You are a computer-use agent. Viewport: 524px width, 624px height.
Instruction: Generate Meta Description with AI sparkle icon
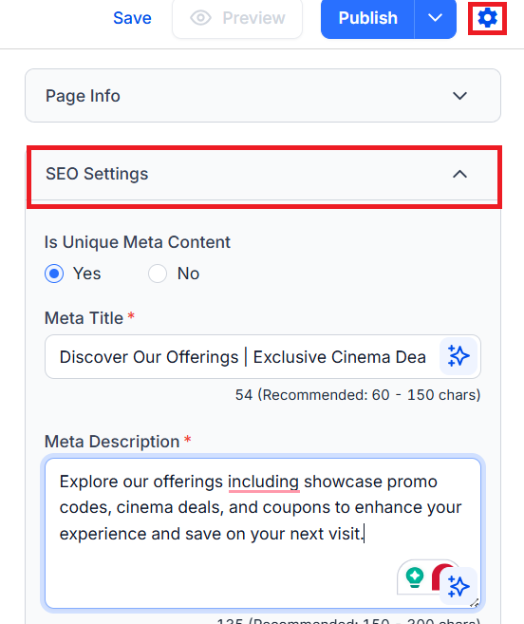click(x=458, y=586)
